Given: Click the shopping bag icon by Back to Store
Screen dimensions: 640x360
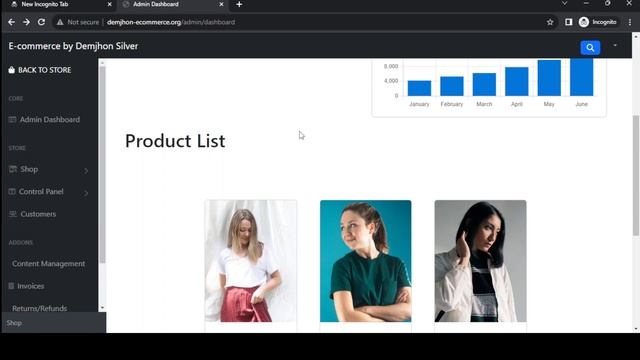Looking at the screenshot, I should [x=11, y=70].
